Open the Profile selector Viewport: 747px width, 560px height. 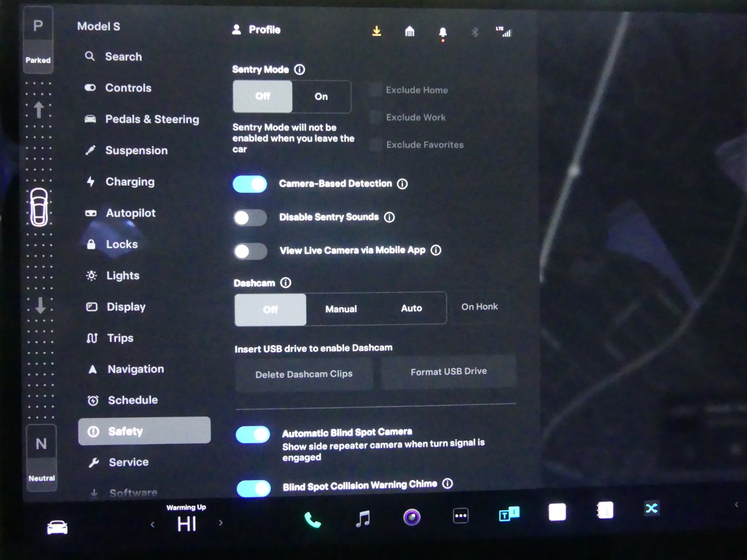[x=256, y=30]
